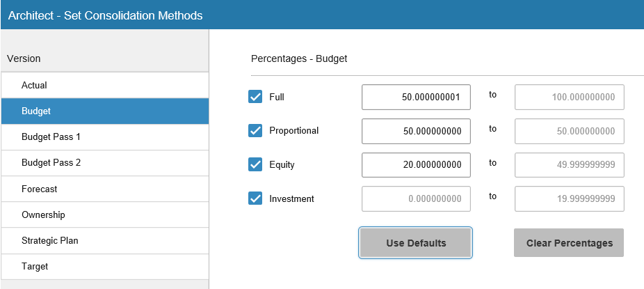Select the Actual version
644x289 pixels.
pyautogui.click(x=104, y=86)
